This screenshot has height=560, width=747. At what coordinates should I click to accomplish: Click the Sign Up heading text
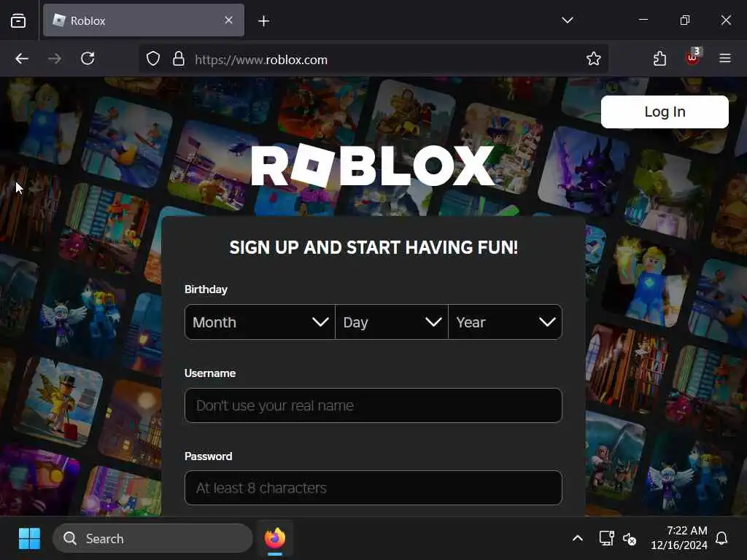pos(373,248)
